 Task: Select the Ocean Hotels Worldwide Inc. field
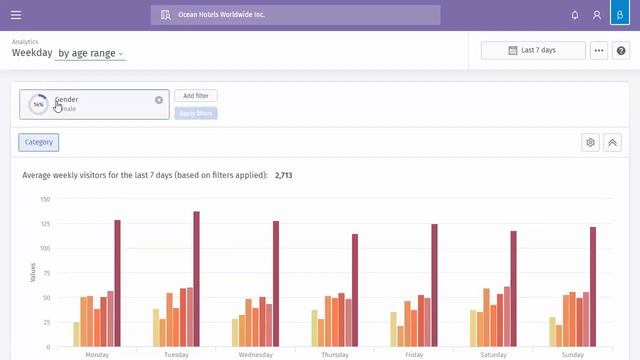click(296, 15)
